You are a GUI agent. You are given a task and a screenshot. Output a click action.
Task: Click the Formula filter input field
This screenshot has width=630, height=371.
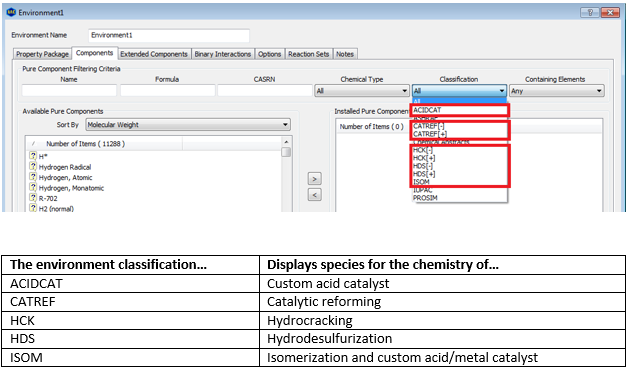point(168,90)
